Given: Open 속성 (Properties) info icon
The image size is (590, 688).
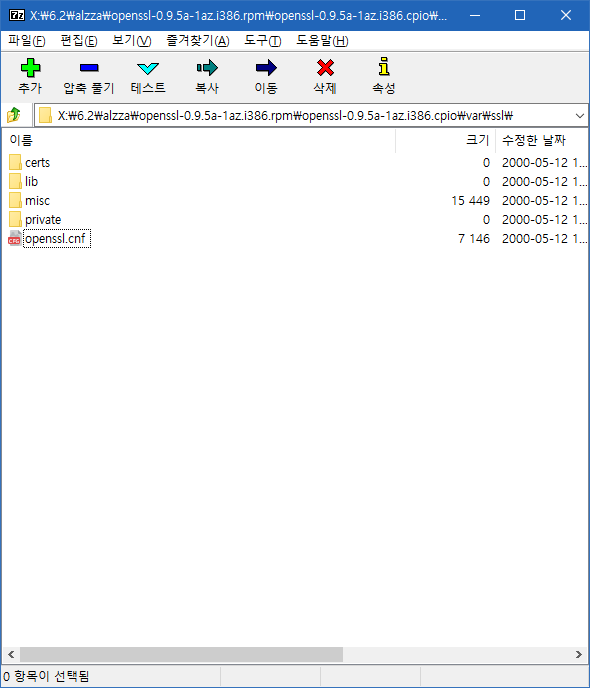Looking at the screenshot, I should (384, 67).
